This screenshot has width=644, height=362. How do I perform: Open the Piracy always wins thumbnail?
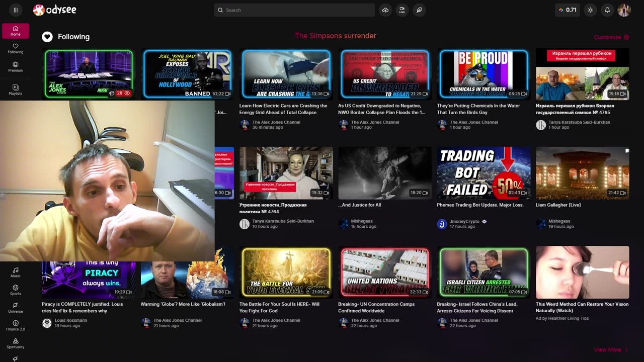[x=89, y=280]
